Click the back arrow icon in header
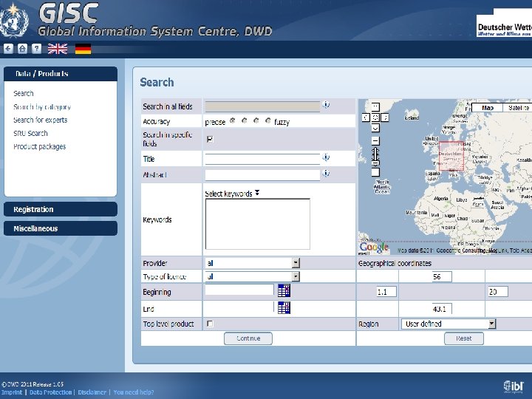532x399 pixels. point(8,49)
